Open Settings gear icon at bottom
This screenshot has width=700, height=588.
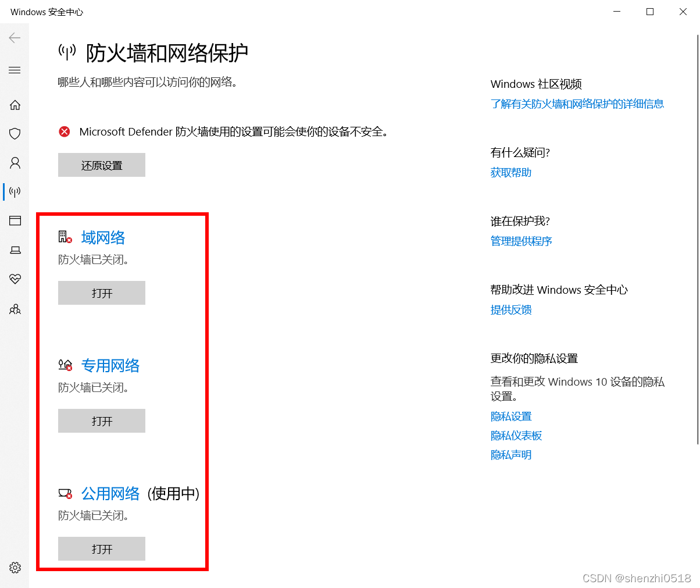[15, 568]
